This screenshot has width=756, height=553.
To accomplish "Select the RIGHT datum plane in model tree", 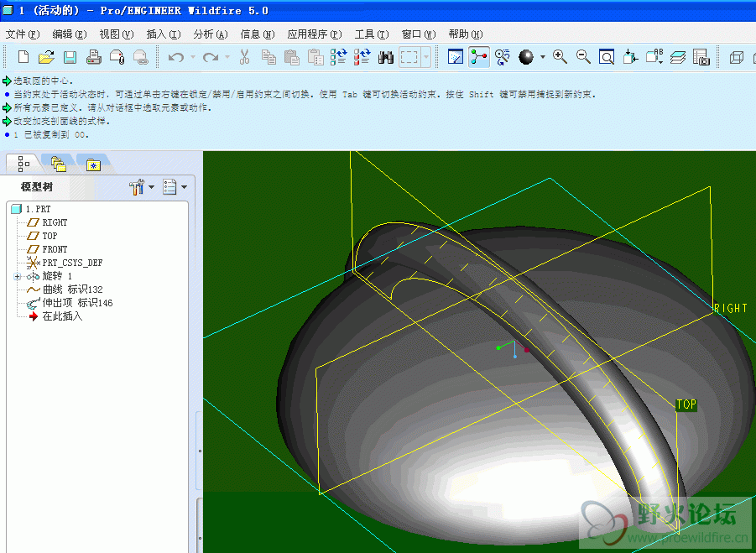I will click(x=47, y=222).
